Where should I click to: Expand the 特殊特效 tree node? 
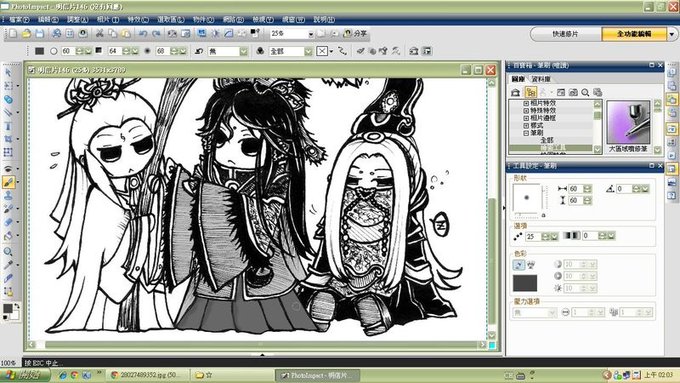pyautogui.click(x=526, y=111)
